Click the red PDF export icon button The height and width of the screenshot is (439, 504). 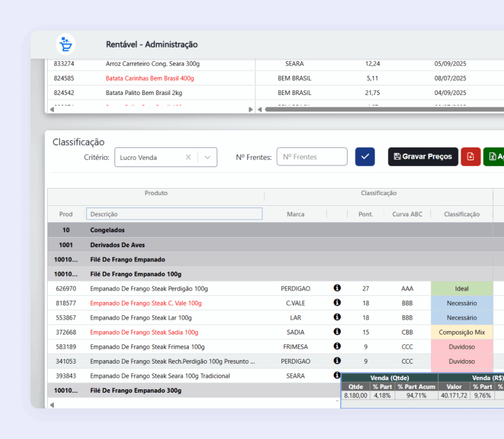pyautogui.click(x=471, y=157)
